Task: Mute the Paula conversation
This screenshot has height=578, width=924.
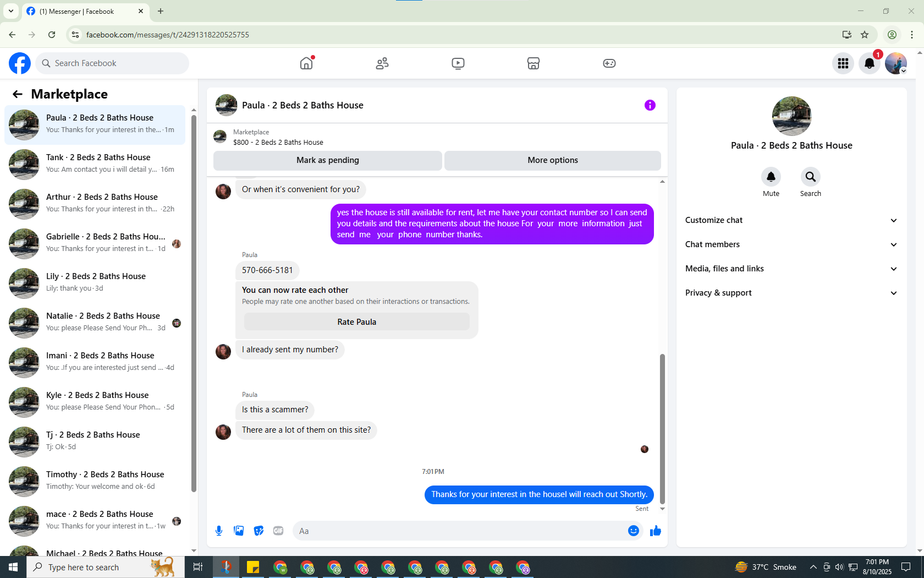Action: coord(771,177)
